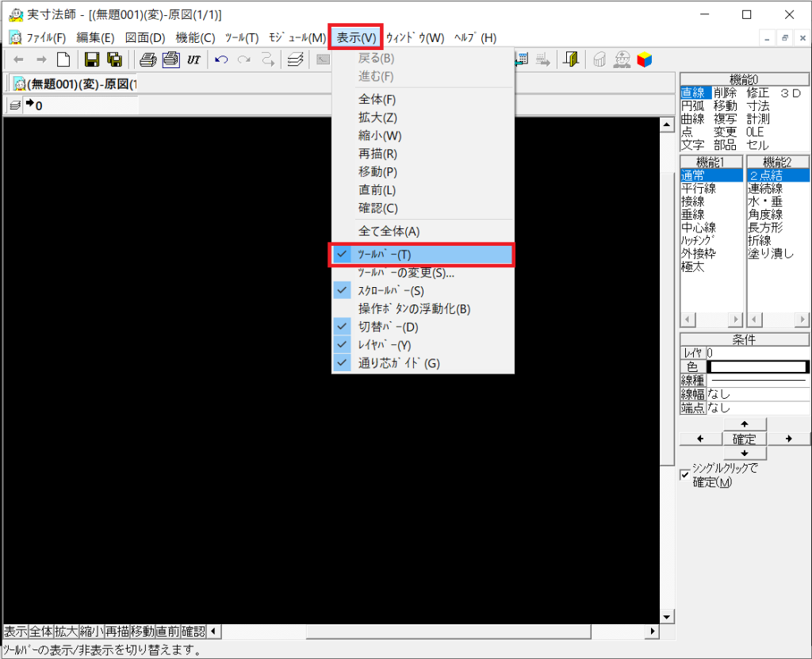Open the 図面(D) menu
The image size is (812, 659).
click(x=146, y=38)
